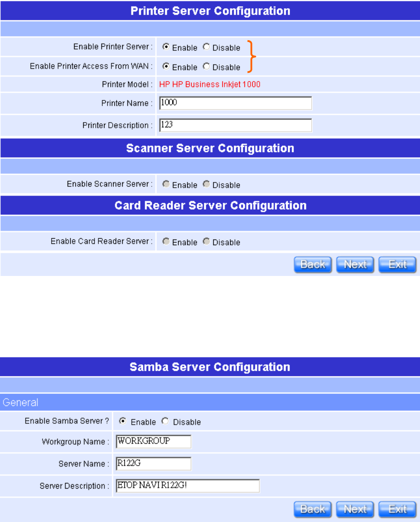Select Enable for Printer Server
Viewport: 420px width, 522px height.
(166, 47)
